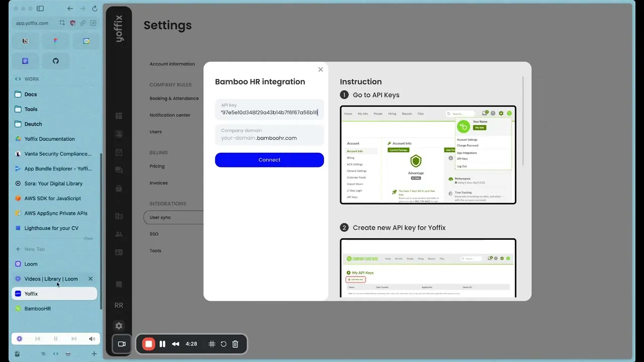Restart the Loom recording
Image resolution: width=644 pixels, height=362 pixels.
223,344
